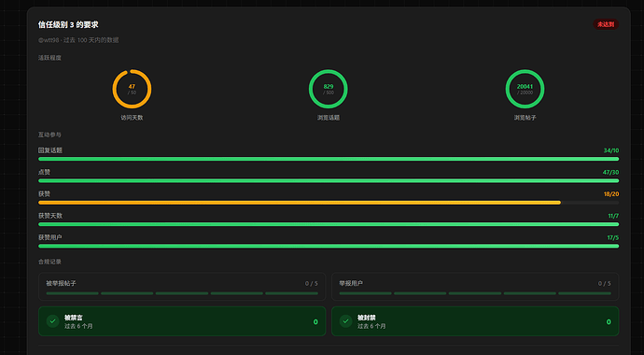
Task: Select the green 浏览话题 ring showing 829
Action: 329,89
